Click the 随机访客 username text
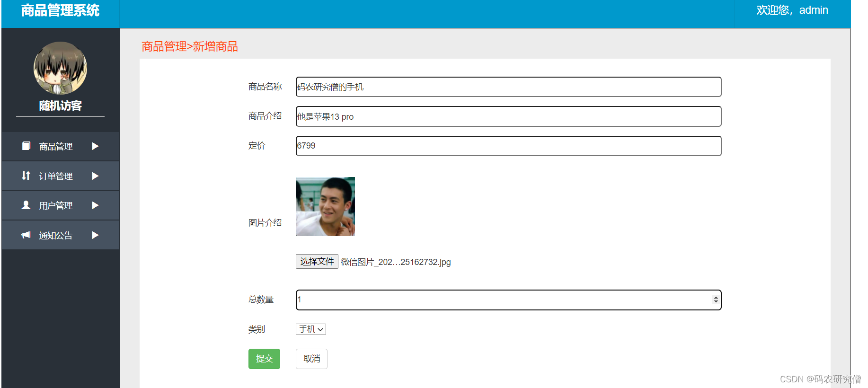This screenshot has width=868, height=388. pyautogui.click(x=60, y=106)
